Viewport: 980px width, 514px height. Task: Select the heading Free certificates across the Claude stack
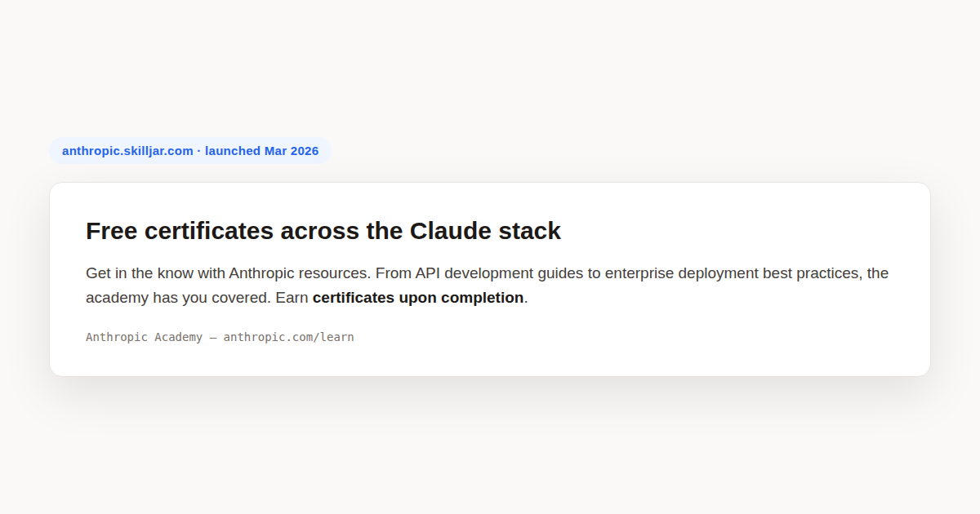coord(323,231)
